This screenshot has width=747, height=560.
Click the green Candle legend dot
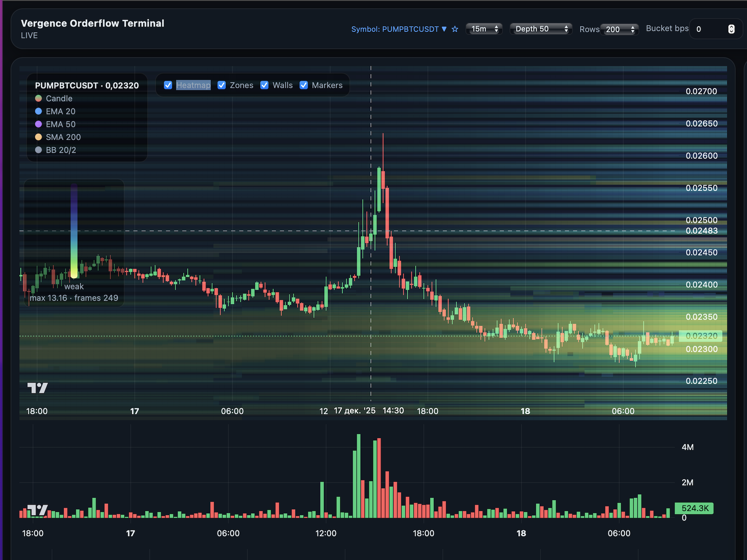[38, 98]
